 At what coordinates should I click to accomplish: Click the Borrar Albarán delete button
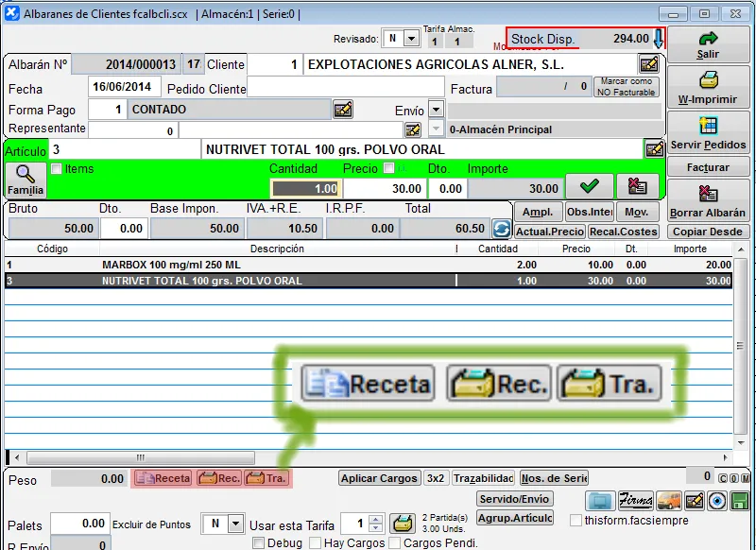tap(708, 200)
